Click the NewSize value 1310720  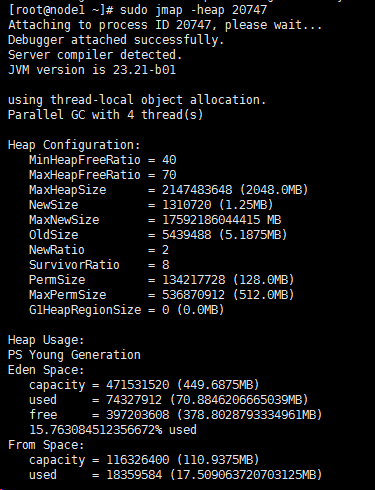point(187,205)
